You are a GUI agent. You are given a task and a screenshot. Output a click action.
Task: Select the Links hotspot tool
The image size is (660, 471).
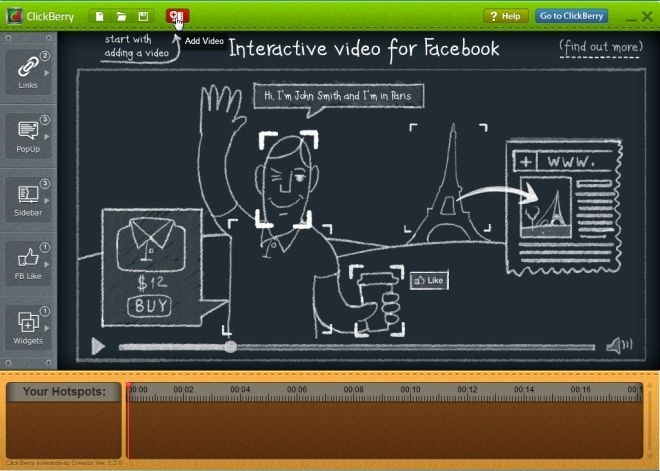(28, 71)
